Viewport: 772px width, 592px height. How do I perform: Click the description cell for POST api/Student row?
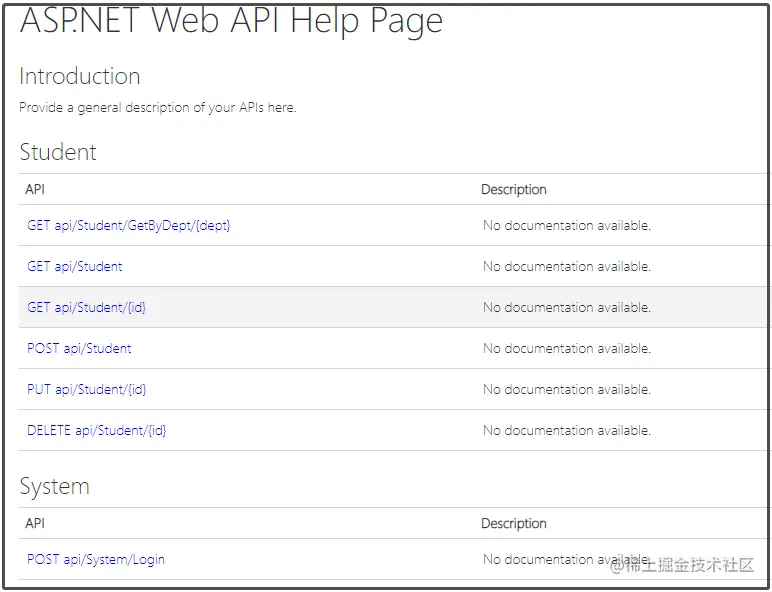point(567,348)
